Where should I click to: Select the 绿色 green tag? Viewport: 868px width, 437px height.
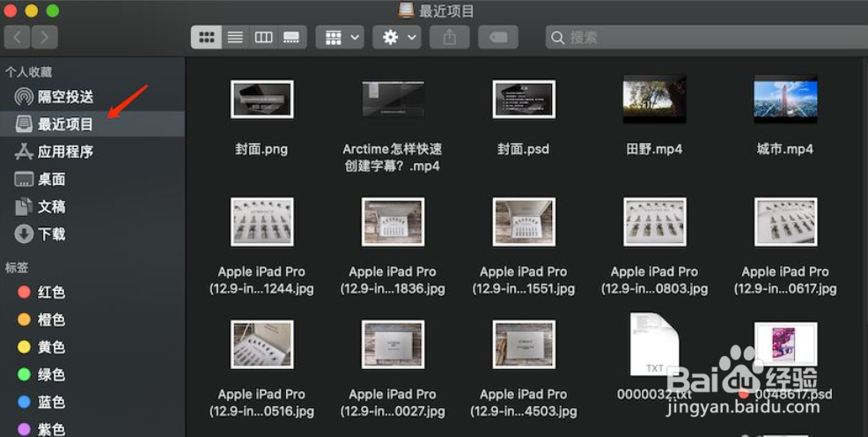92,374
